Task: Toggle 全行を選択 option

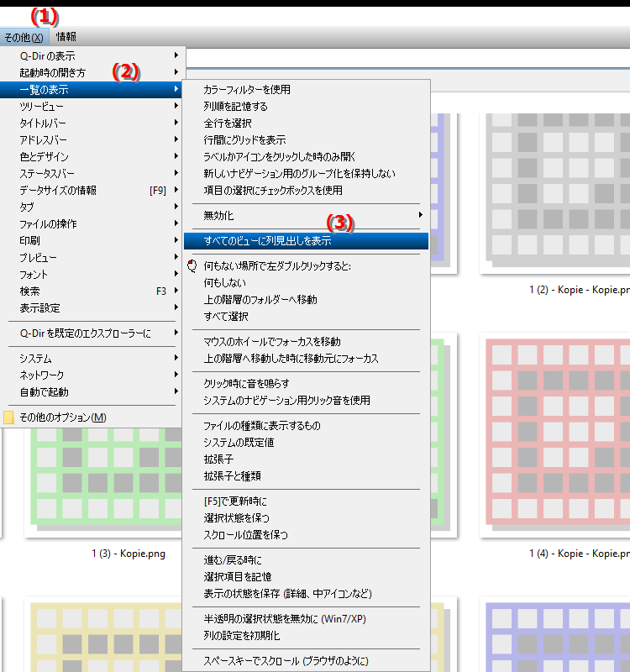Action: coord(306,123)
